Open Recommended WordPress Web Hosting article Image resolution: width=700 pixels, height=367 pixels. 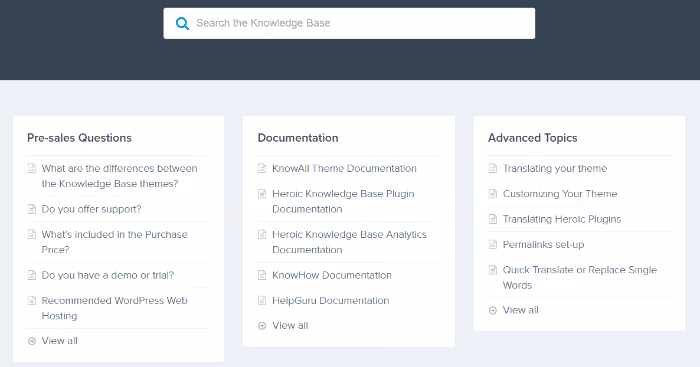(114, 308)
